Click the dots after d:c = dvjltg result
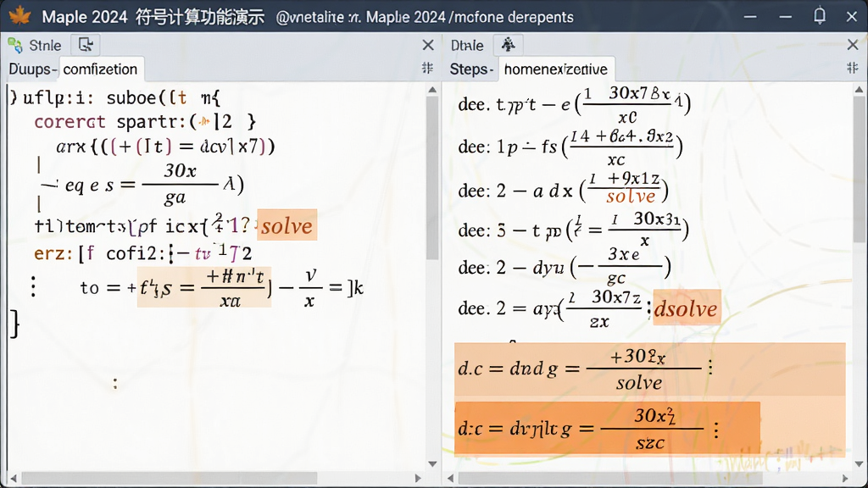This screenshot has height=488, width=868. (716, 430)
